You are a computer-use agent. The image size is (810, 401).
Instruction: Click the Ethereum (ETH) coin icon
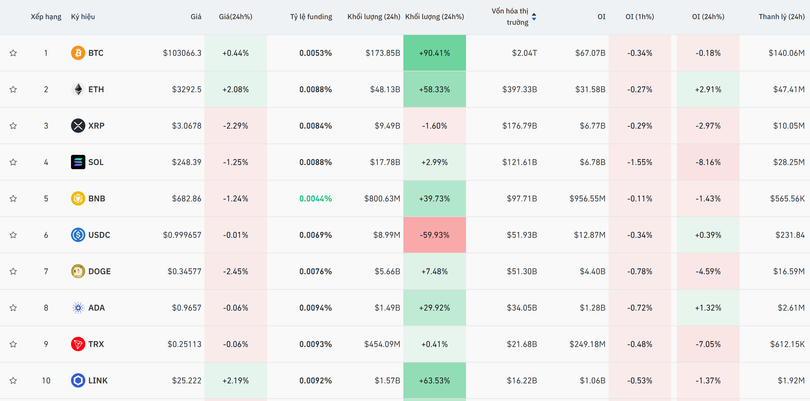[x=78, y=89]
